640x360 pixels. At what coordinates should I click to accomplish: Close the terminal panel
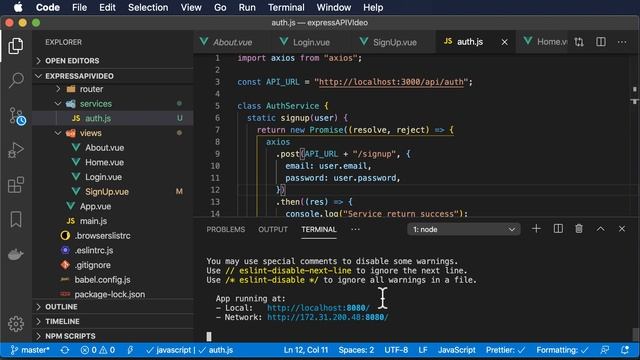pyautogui.click(x=622, y=229)
